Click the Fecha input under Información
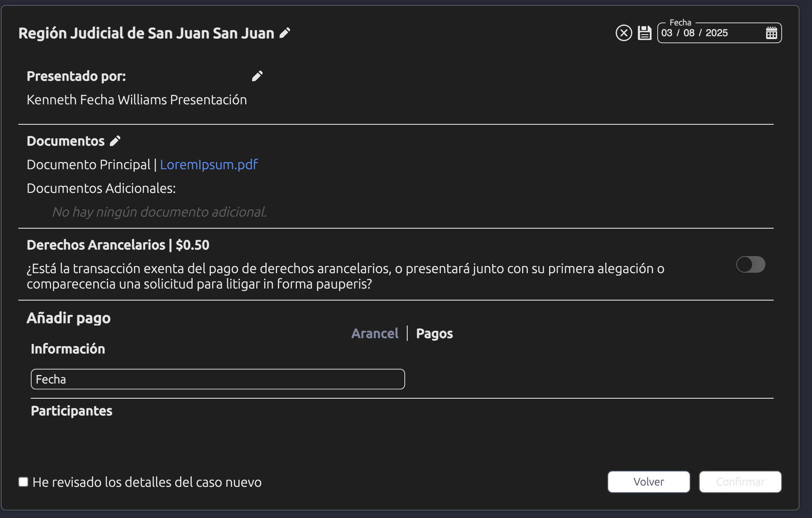Image resolution: width=812 pixels, height=518 pixels. [218, 379]
